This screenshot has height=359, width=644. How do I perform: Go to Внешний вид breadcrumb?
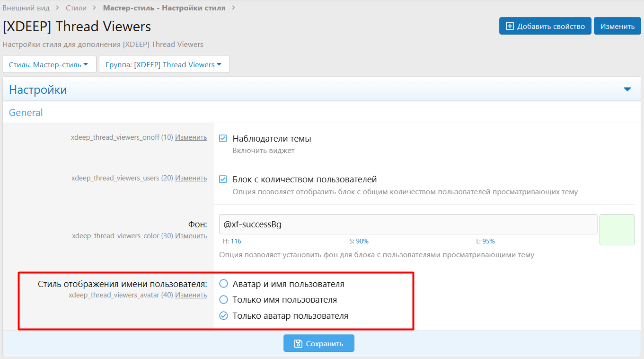tap(26, 8)
